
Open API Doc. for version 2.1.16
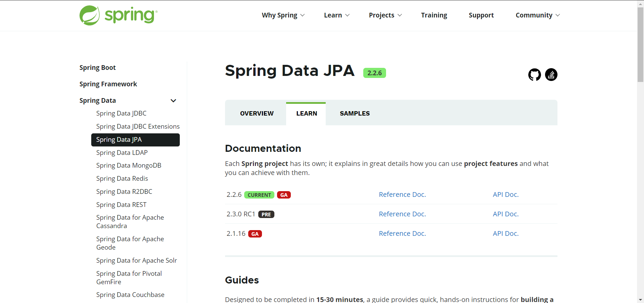coord(506,233)
